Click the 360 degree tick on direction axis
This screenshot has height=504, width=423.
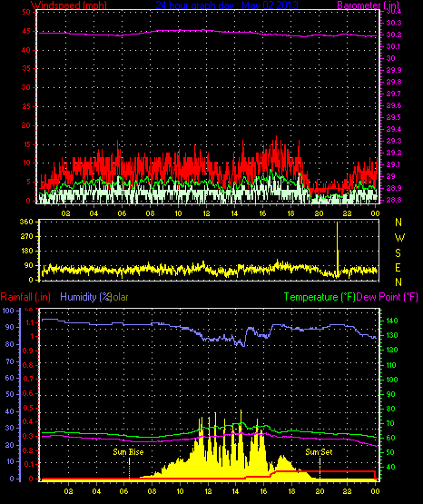pos(26,222)
